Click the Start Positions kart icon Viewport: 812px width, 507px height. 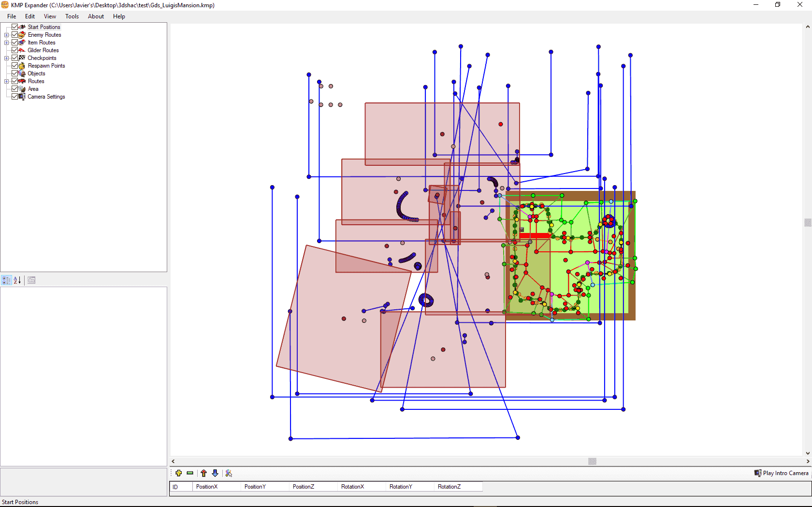pos(22,27)
